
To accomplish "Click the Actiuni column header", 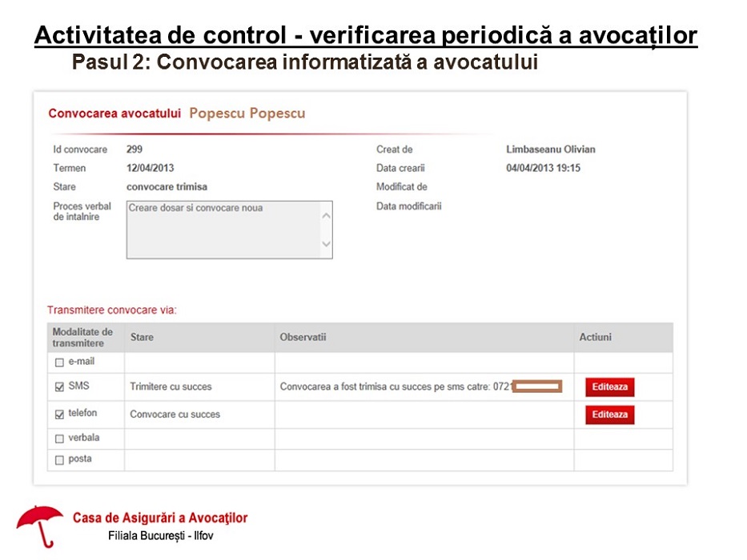I will click(595, 338).
